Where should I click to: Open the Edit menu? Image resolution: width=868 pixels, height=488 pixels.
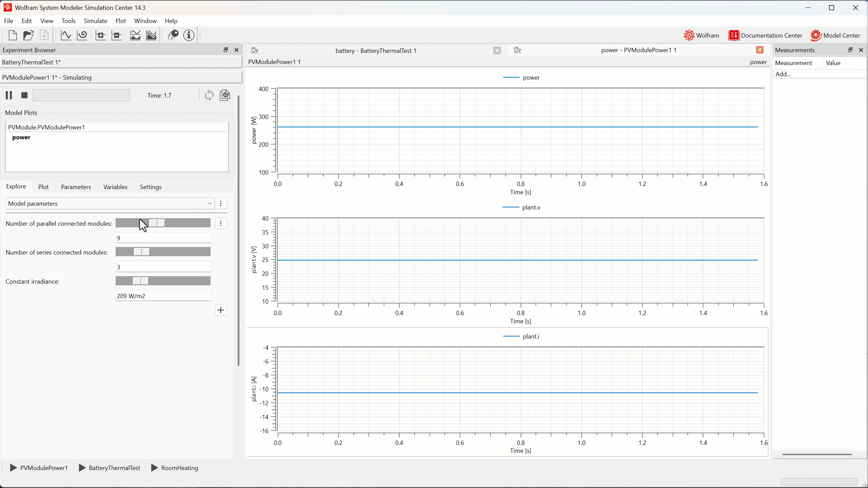pyautogui.click(x=26, y=21)
